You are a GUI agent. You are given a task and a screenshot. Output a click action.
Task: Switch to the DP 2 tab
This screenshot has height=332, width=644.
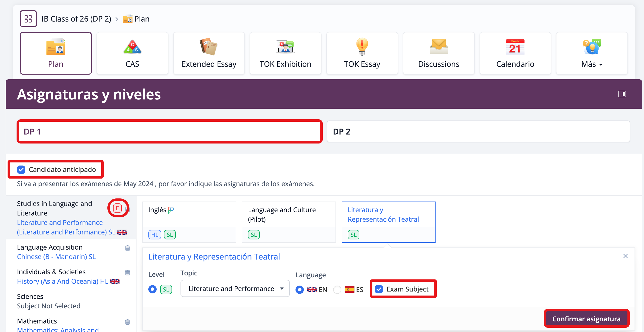coord(478,132)
